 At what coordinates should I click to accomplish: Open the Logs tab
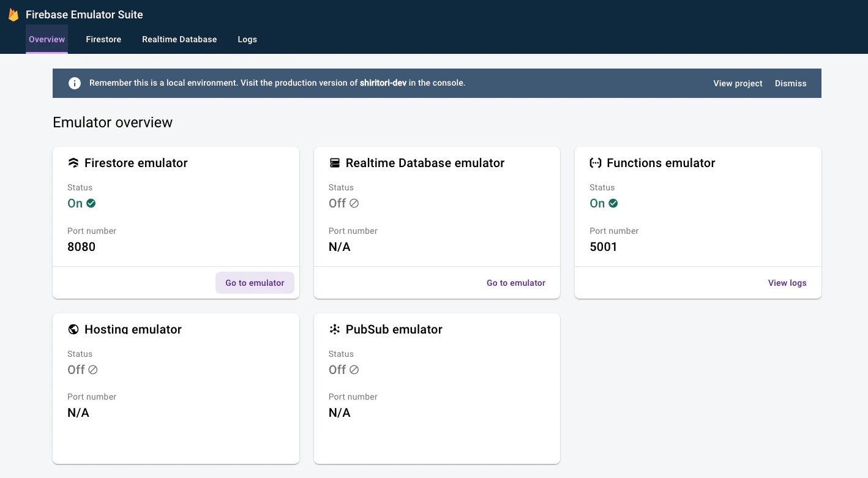(247, 39)
